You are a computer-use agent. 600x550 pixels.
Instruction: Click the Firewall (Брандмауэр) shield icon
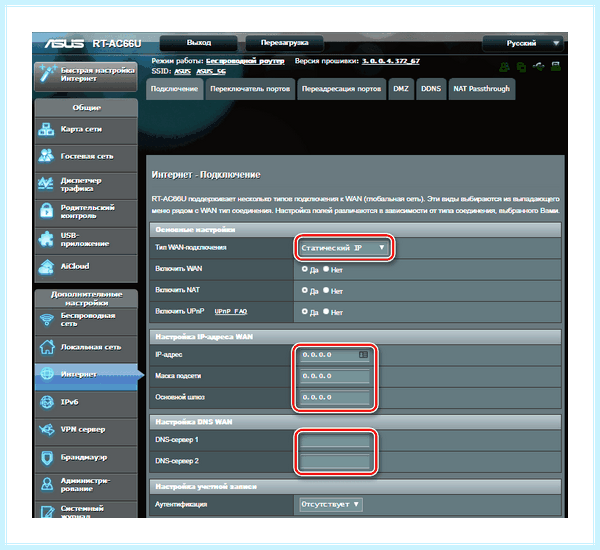coord(47,457)
